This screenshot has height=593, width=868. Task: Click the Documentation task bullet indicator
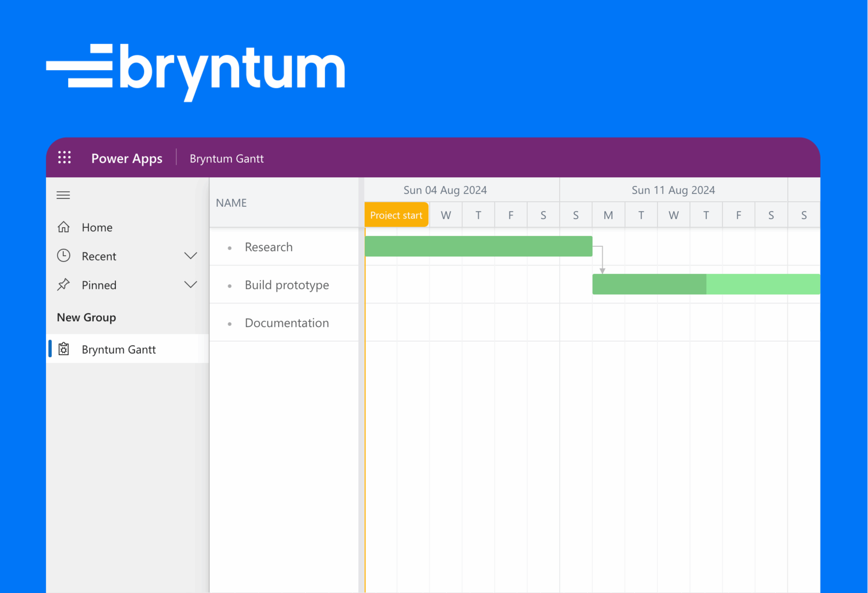click(229, 323)
